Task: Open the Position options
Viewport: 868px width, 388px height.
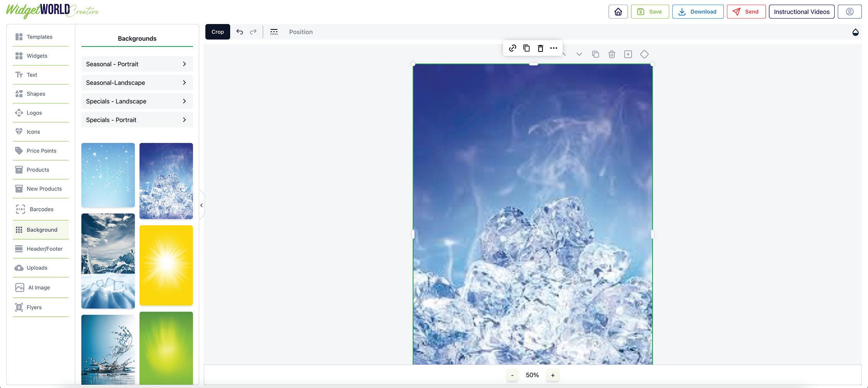Action: 301,32
